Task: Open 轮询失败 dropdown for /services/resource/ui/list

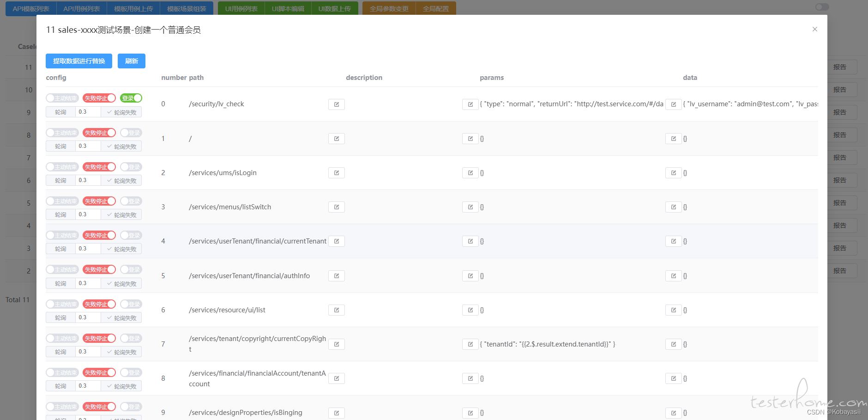Action: [121, 318]
